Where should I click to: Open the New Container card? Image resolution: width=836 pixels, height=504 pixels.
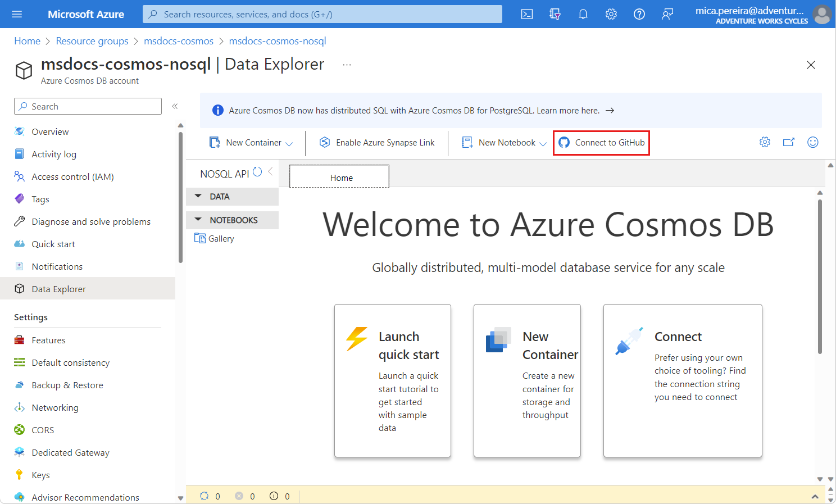tap(527, 381)
